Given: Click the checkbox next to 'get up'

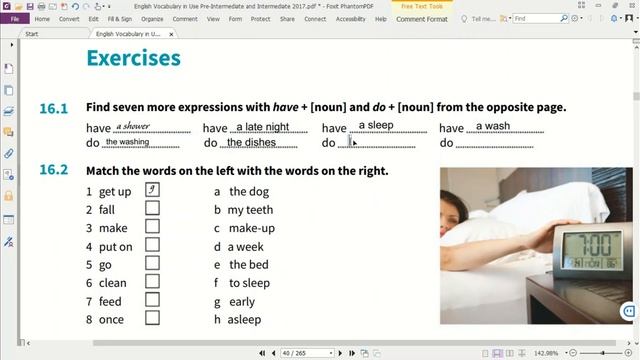Looking at the screenshot, I should click(152, 190).
